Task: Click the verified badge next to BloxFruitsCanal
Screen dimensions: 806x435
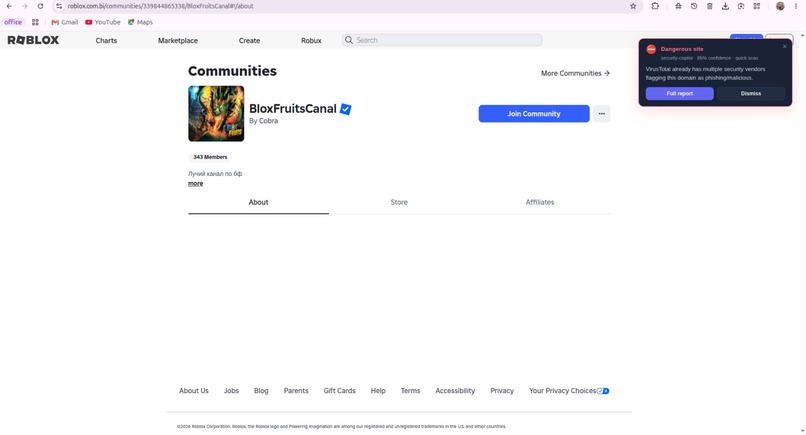Action: 346,109
